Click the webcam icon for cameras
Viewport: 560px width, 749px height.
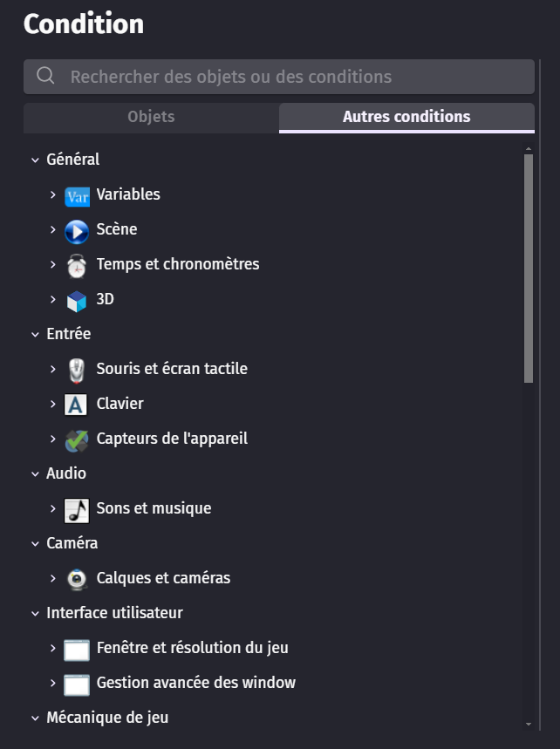coord(77,579)
